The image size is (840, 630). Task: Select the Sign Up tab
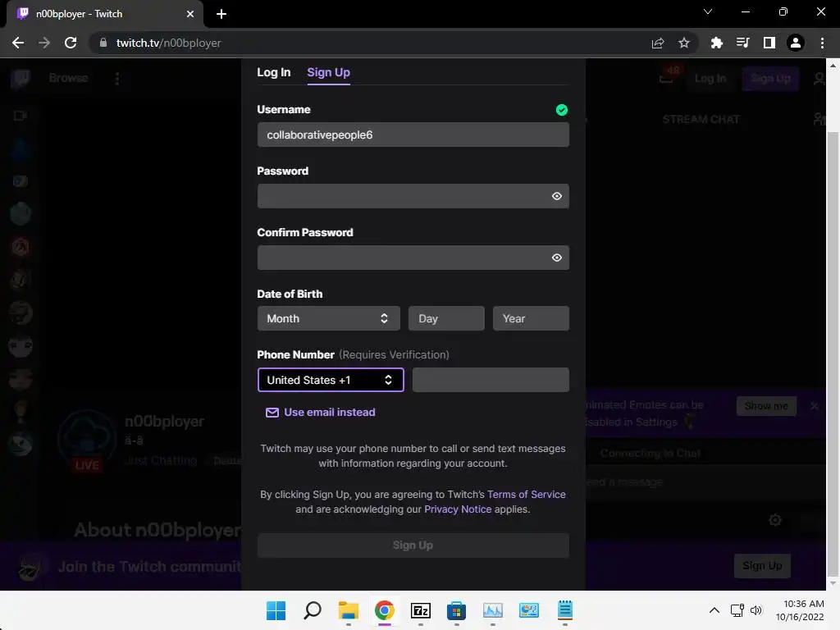pyautogui.click(x=328, y=73)
